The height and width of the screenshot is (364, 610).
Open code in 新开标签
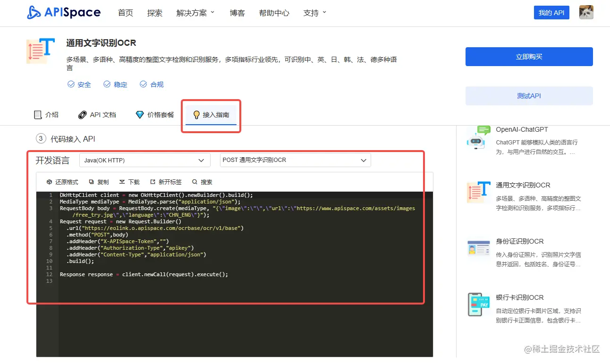[x=166, y=182]
